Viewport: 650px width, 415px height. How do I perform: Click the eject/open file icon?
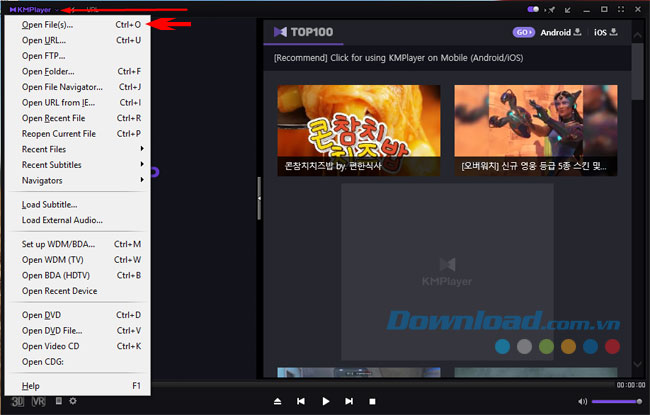(277, 401)
